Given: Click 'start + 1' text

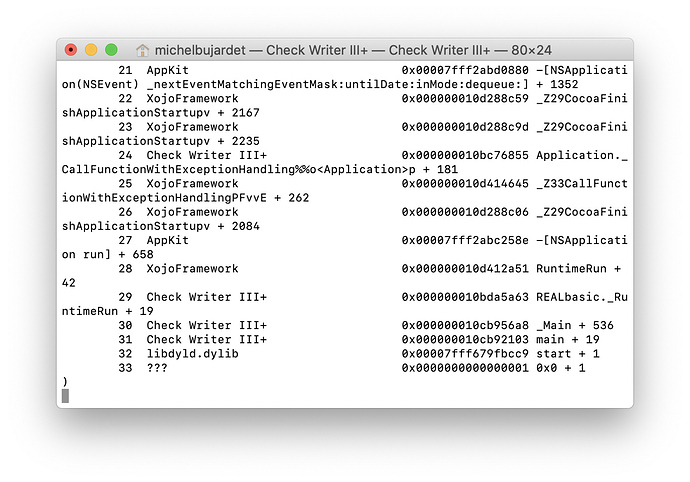Looking at the screenshot, I should 568,353.
